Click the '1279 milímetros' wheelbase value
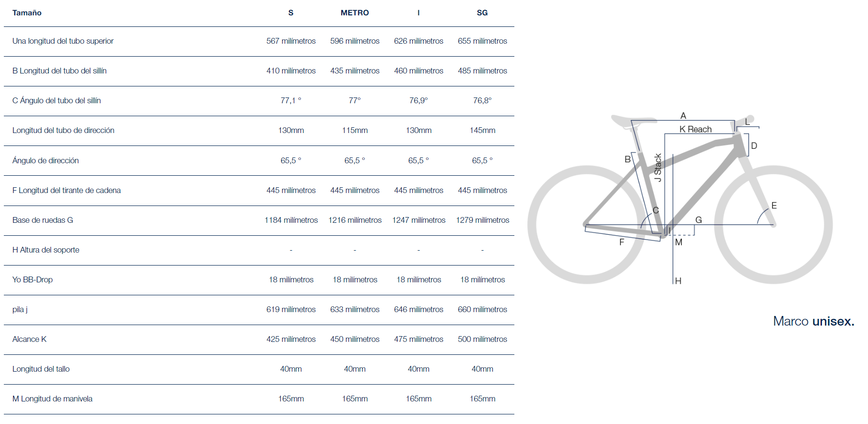 (483, 220)
